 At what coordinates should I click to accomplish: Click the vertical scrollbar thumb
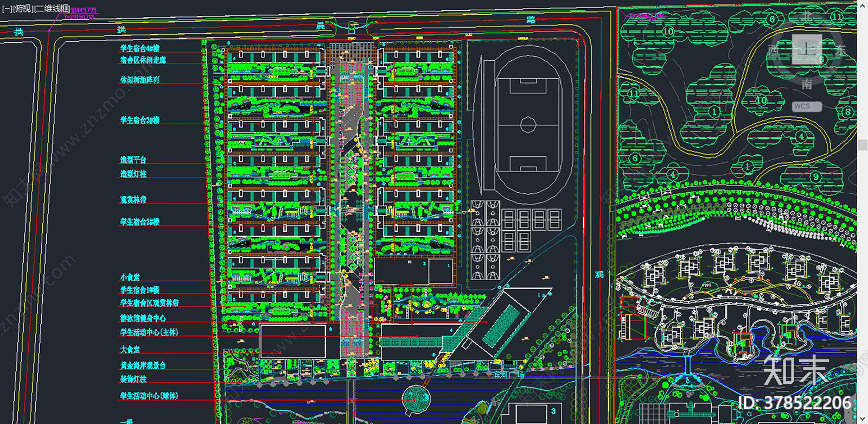pyautogui.click(x=862, y=145)
